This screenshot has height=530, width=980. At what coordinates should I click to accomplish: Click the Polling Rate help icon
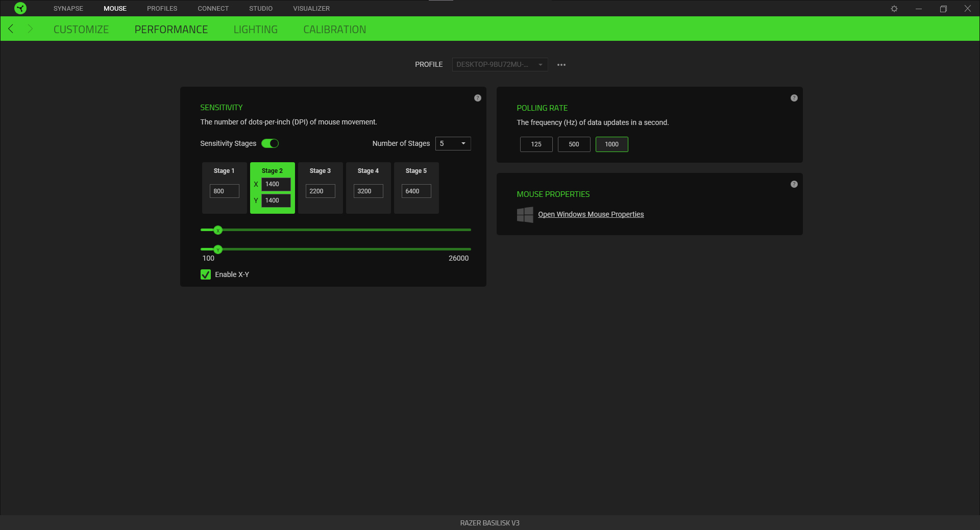[794, 98]
